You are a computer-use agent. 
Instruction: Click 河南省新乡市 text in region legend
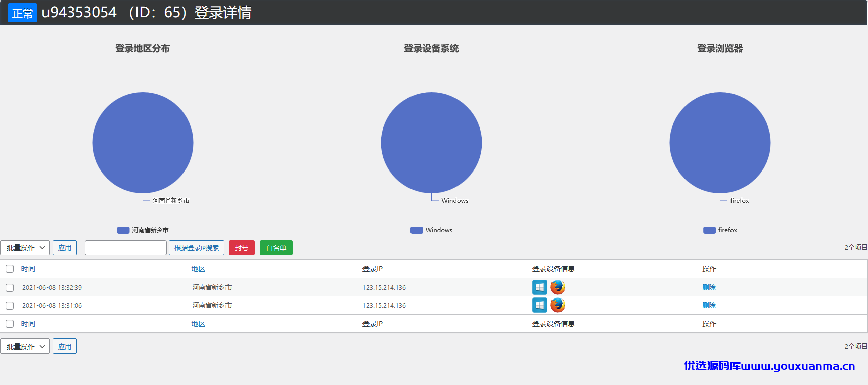[150, 230]
